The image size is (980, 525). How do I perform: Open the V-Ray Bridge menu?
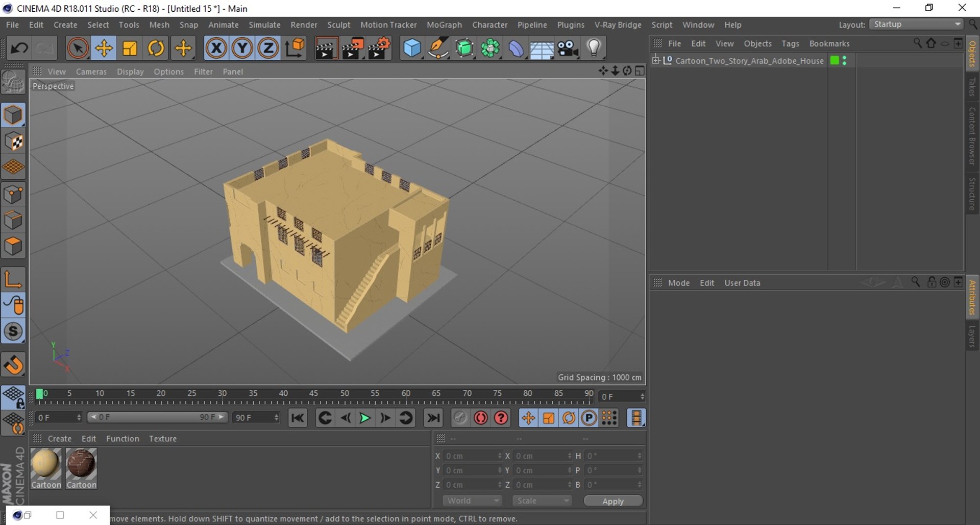tap(618, 25)
